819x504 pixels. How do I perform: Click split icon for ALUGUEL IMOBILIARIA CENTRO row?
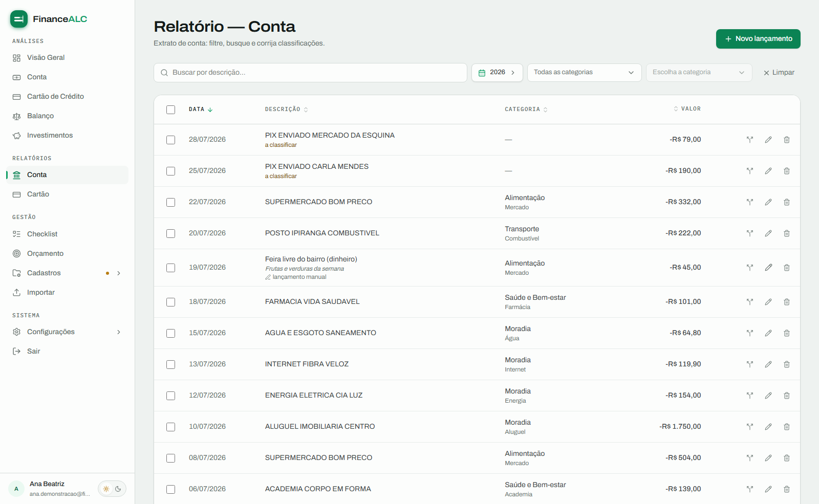tap(750, 427)
